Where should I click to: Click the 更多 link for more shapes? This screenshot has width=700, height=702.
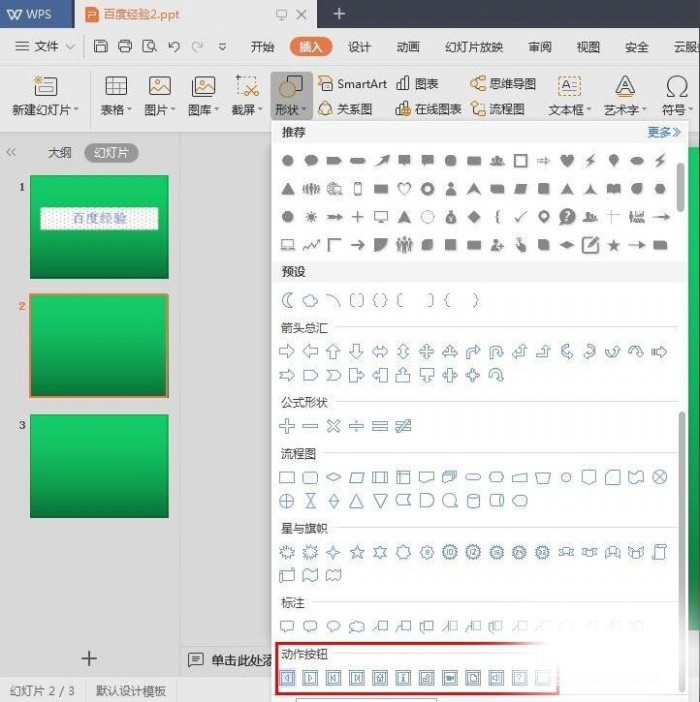(x=663, y=131)
